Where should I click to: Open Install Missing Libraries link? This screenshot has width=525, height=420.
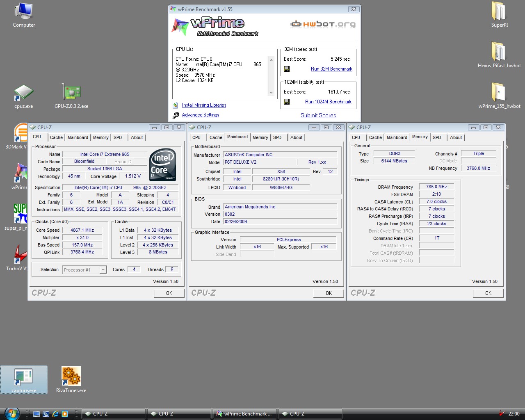click(x=204, y=105)
